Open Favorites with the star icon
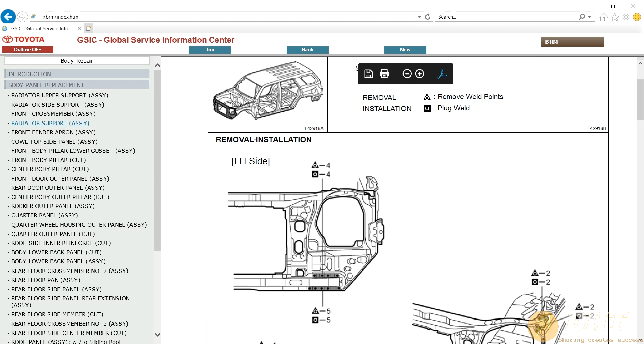Viewport: 644px width, 344px height. (614, 17)
